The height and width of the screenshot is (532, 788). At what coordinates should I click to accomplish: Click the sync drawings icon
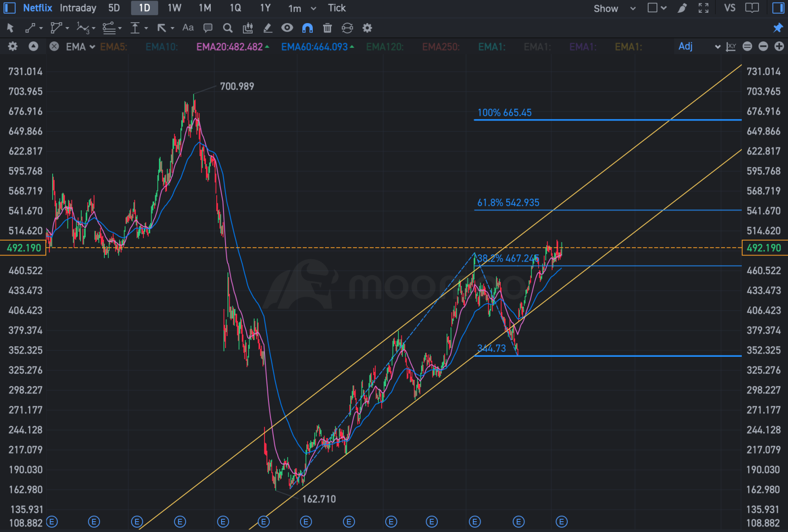(x=347, y=28)
